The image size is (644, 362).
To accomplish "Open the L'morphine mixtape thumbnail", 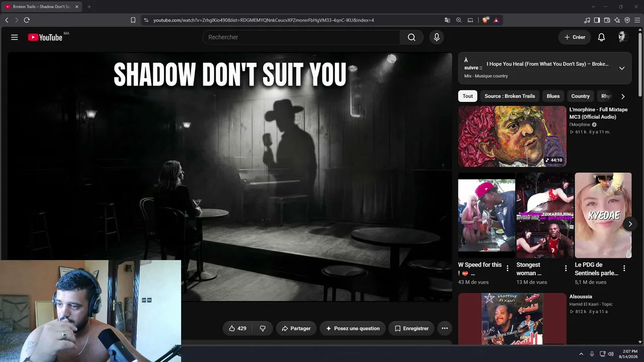I will 512,136.
